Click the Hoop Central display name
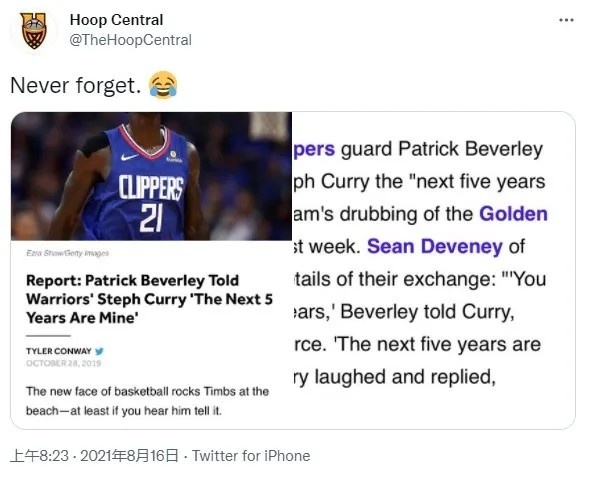The image size is (589, 480). (x=116, y=20)
